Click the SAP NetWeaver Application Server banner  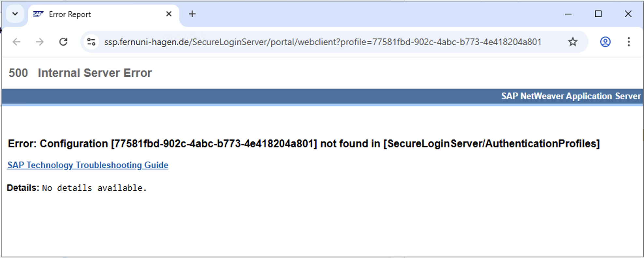pyautogui.click(x=571, y=96)
